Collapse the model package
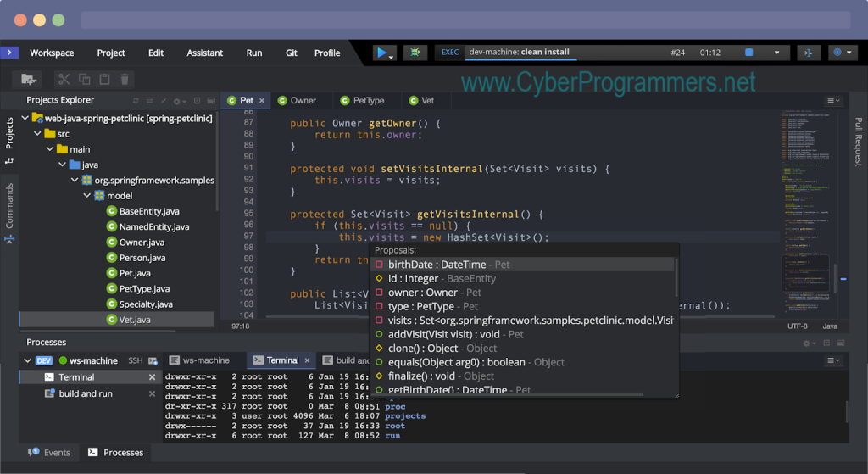This screenshot has width=868, height=474. click(x=86, y=196)
